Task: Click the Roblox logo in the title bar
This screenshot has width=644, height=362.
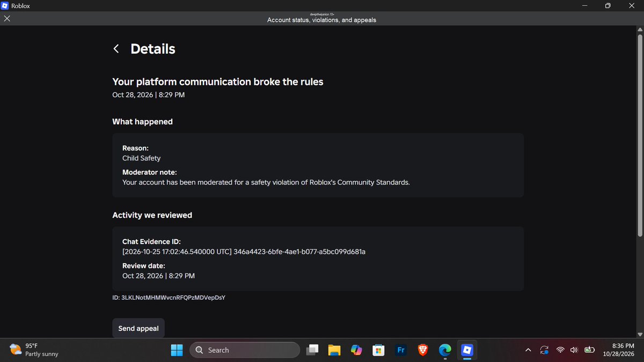Action: click(x=5, y=5)
